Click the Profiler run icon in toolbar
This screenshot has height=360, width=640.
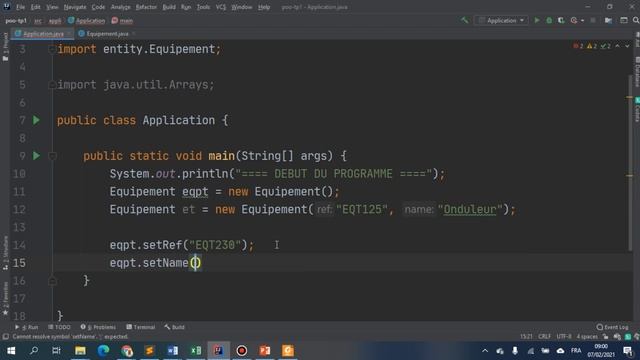coord(574,20)
